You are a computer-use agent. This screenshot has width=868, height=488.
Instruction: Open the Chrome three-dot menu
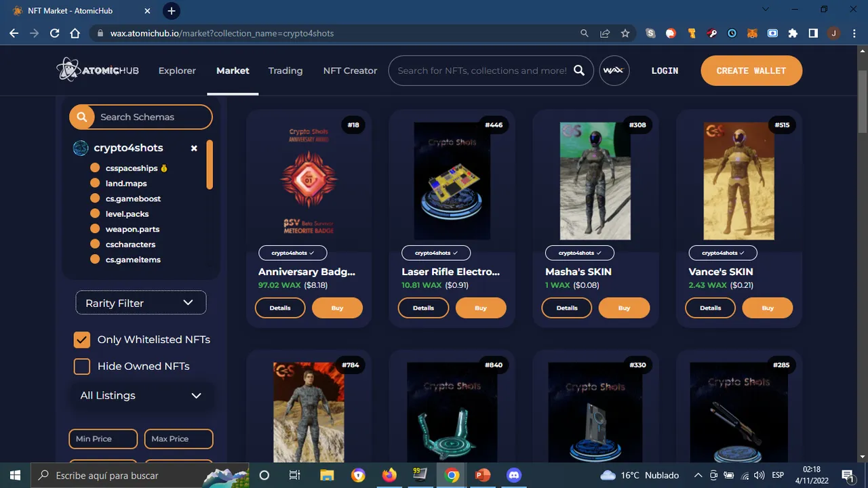coord(854,33)
